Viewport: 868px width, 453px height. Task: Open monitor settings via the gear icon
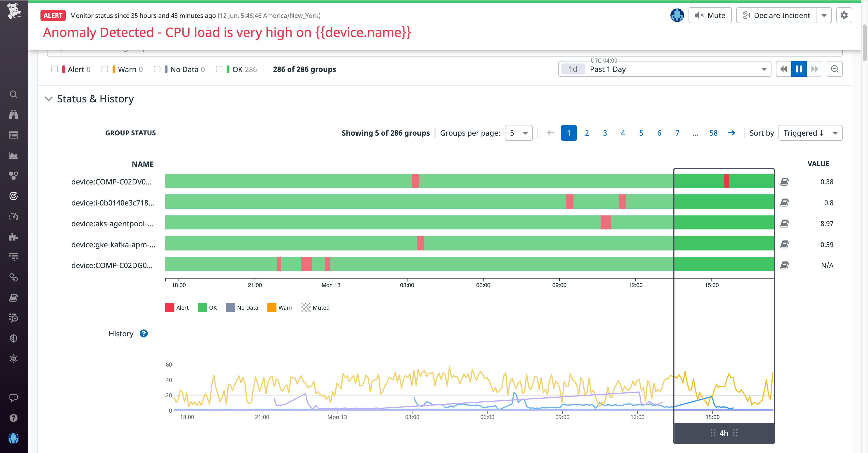coord(844,15)
